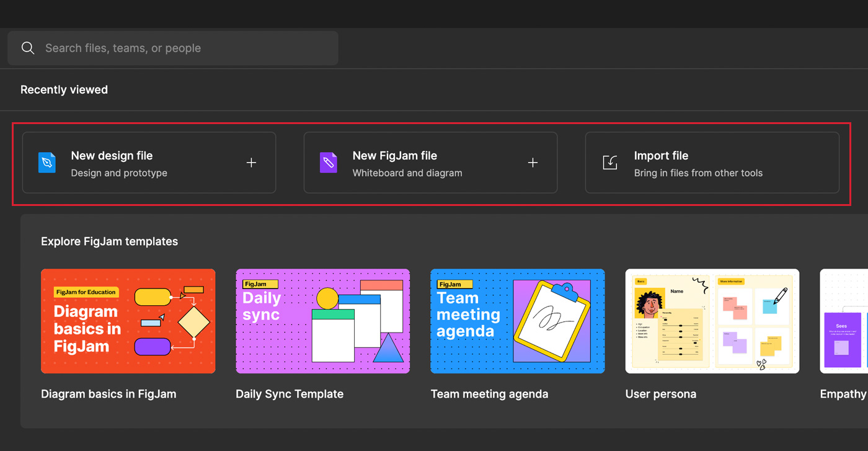Click the Import file arrow icon
Image resolution: width=868 pixels, height=451 pixels.
[610, 163]
